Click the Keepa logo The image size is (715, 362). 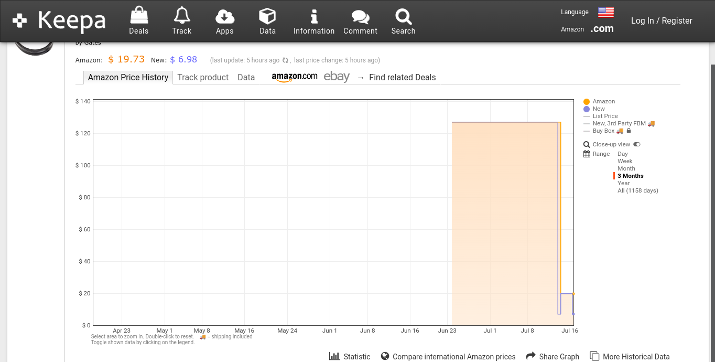coord(59,21)
